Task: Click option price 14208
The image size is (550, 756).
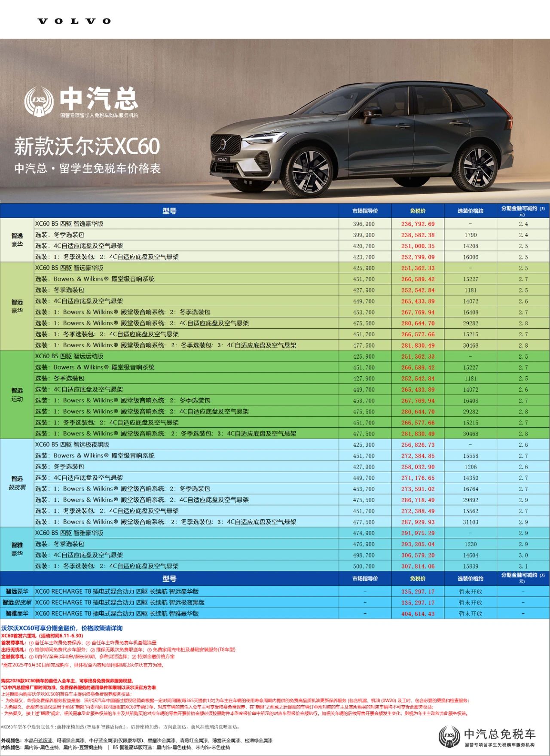Action: [471, 246]
